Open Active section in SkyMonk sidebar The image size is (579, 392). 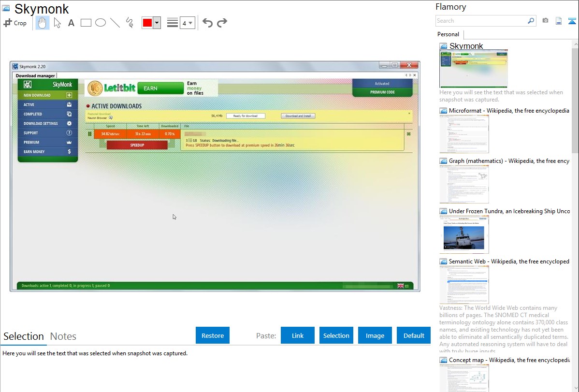(48, 104)
